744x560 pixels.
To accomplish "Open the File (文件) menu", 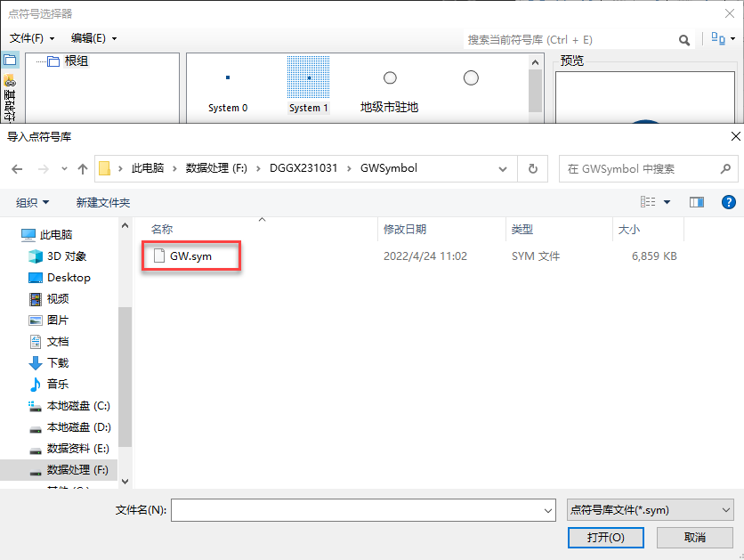I will 32,38.
